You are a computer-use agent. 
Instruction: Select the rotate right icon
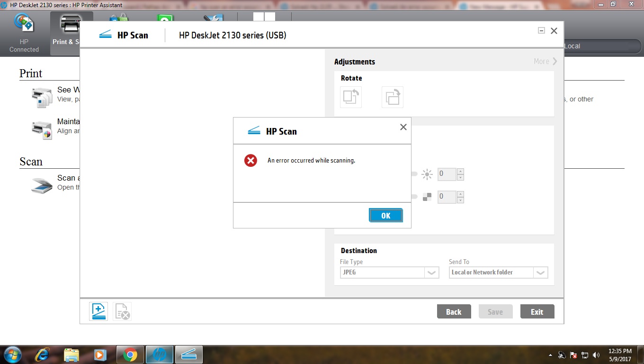[393, 96]
